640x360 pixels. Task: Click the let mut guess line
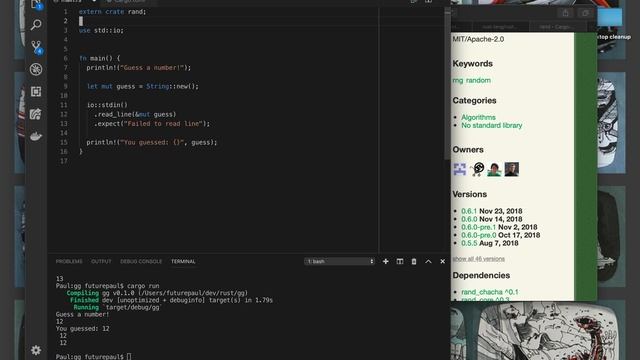[x=143, y=86]
